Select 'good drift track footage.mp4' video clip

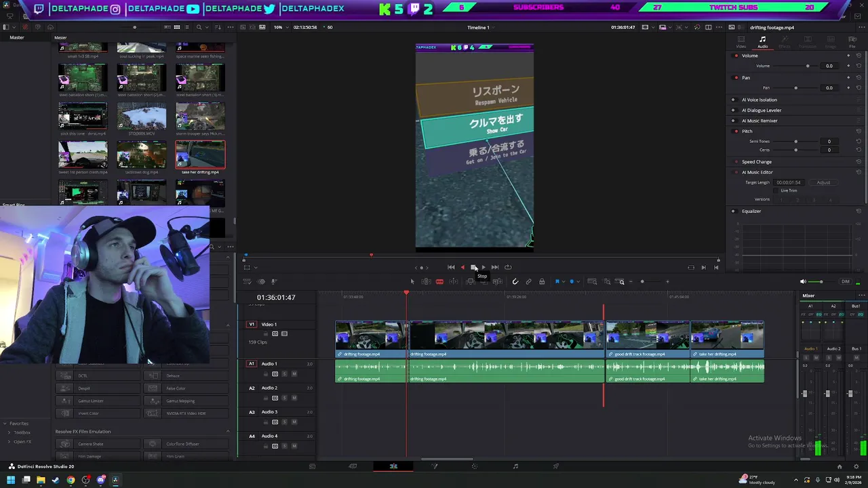(647, 339)
